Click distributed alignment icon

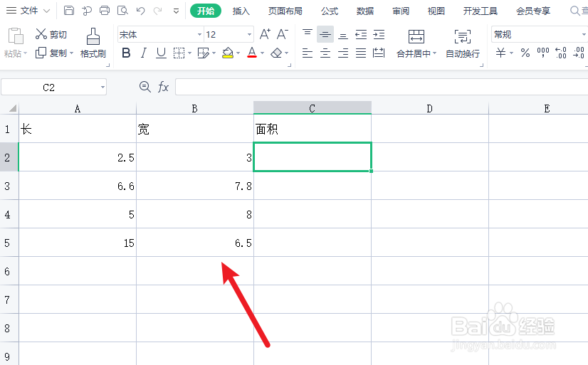click(379, 53)
